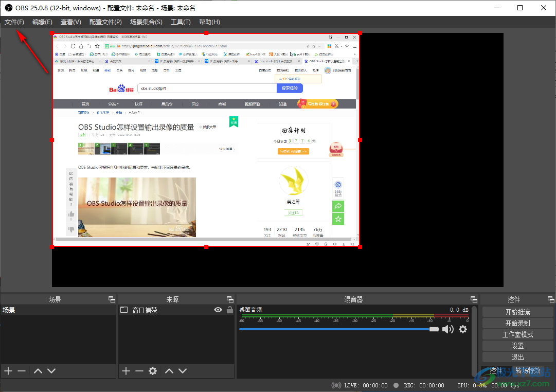556x392 pixels.
Task: Exit OBS with the 退出 button
Action: pos(518,357)
